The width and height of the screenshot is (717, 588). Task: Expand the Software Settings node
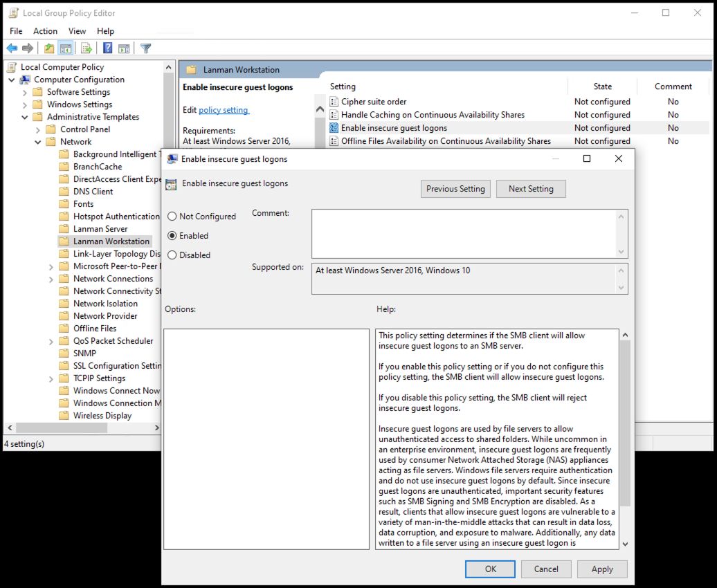[x=25, y=93]
